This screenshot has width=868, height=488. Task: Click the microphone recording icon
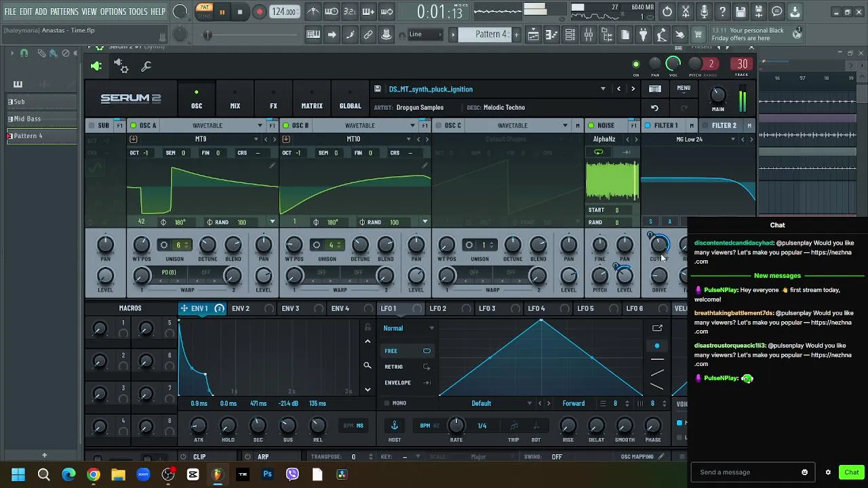[704, 12]
